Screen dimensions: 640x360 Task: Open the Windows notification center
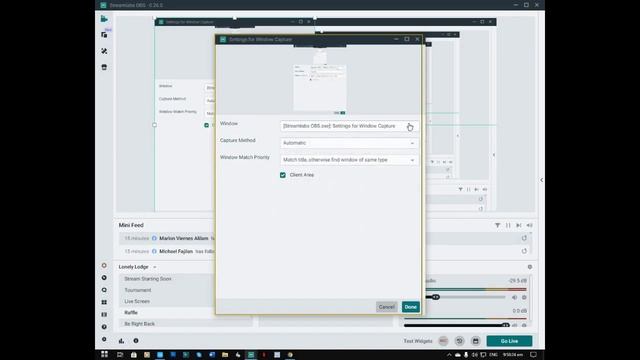pyautogui.click(x=533, y=355)
